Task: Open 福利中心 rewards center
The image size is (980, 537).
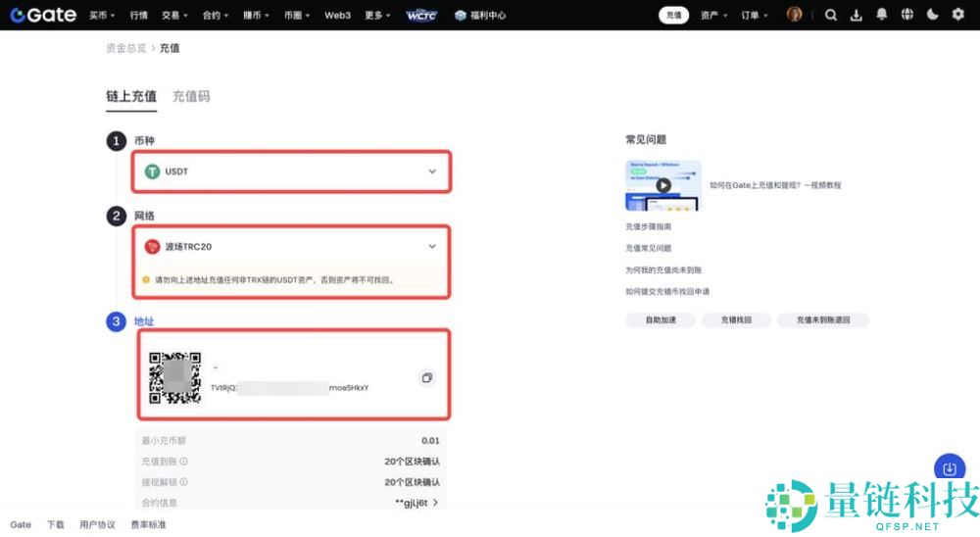Action: point(480,15)
